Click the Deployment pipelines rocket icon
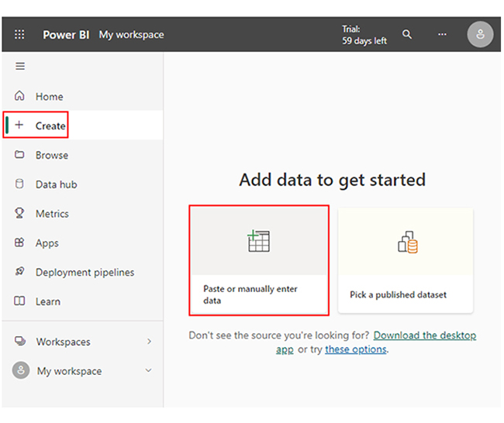Screen dimensions: 504x423 20,272
